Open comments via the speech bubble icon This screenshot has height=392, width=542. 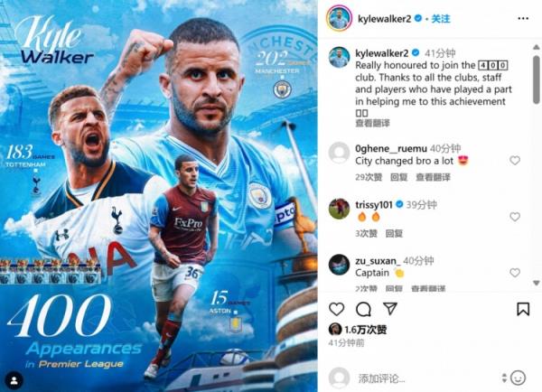point(364,309)
